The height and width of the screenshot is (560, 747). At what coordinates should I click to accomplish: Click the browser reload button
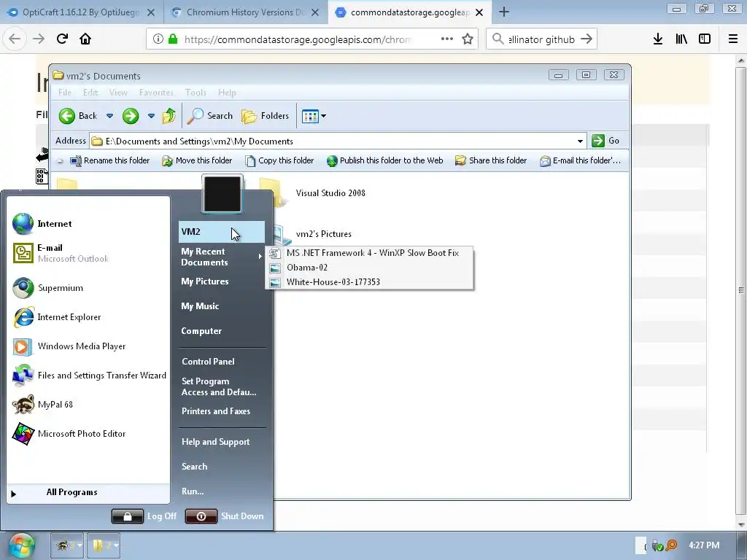point(62,39)
